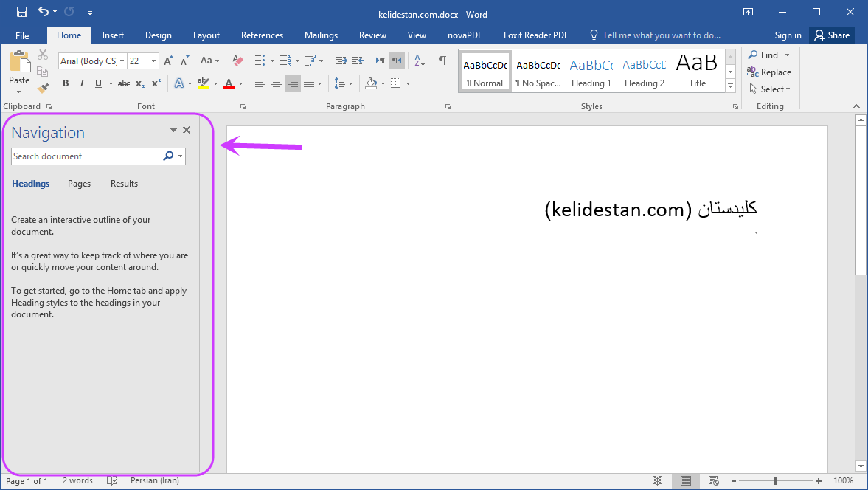
Task: Click the Undo arrow icon
Action: (44, 12)
